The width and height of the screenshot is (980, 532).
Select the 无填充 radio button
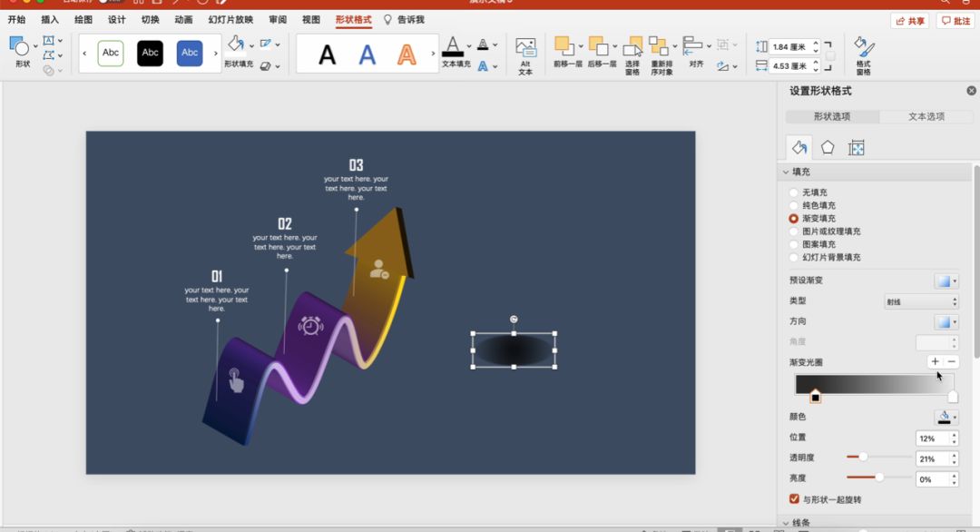794,192
